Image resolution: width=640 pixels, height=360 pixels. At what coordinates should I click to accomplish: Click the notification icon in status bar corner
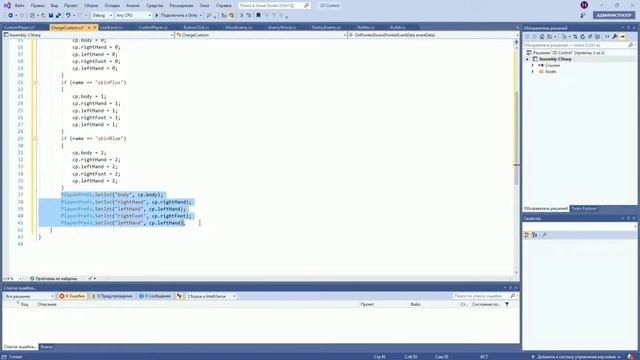click(631, 357)
